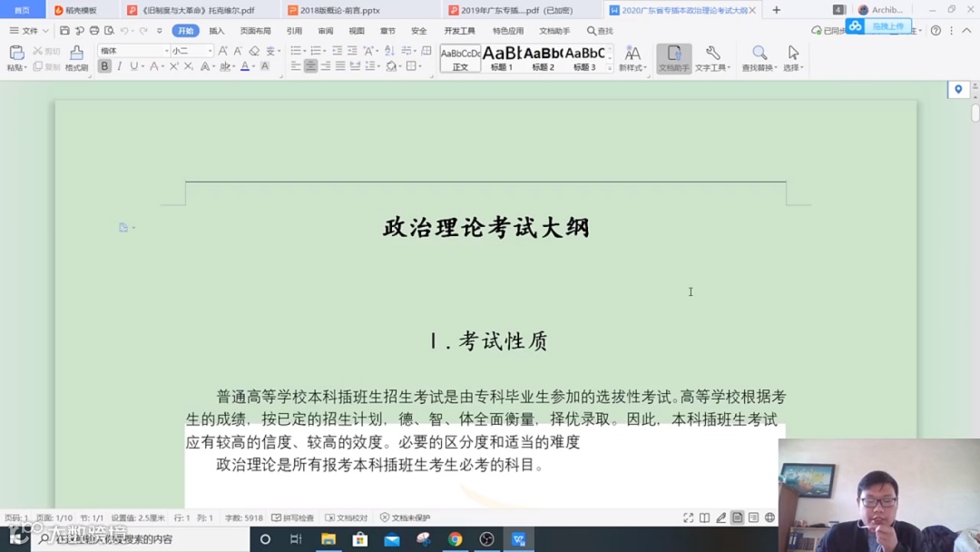Viewport: 980px width, 552px height.
Task: Open the 文档助手 (Document Assistant) tool
Action: tap(674, 60)
